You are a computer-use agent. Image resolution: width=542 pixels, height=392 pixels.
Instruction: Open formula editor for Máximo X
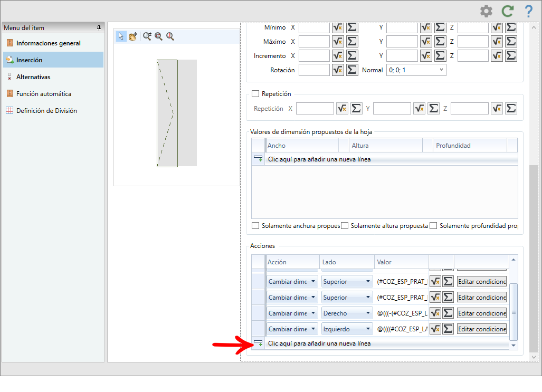pyautogui.click(x=338, y=42)
